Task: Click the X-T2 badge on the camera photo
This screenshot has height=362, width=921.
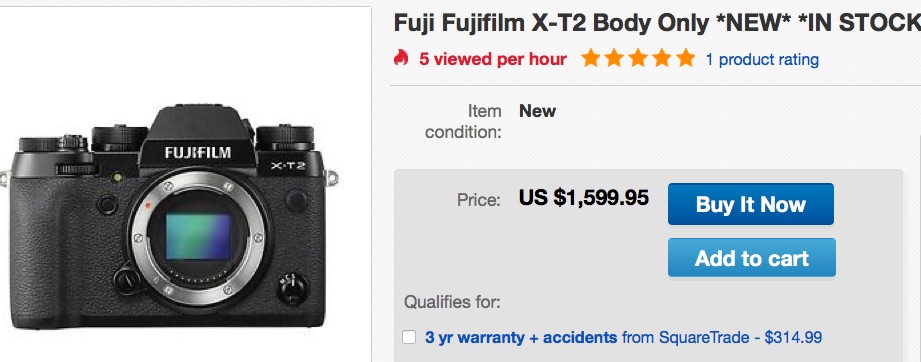Action: (x=288, y=166)
